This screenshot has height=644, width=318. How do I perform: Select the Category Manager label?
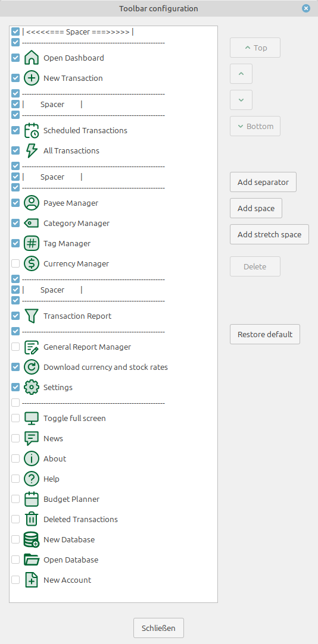click(x=76, y=224)
